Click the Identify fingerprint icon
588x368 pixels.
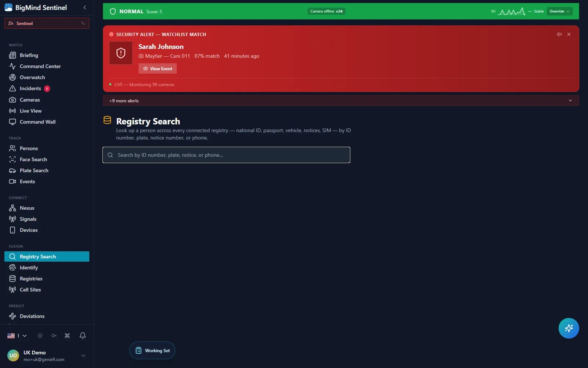point(12,268)
